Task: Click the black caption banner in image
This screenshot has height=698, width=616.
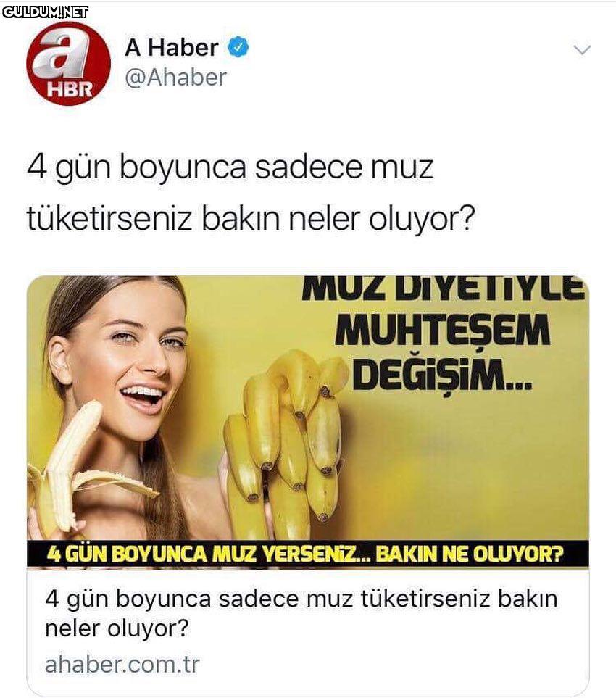Action: (x=308, y=554)
